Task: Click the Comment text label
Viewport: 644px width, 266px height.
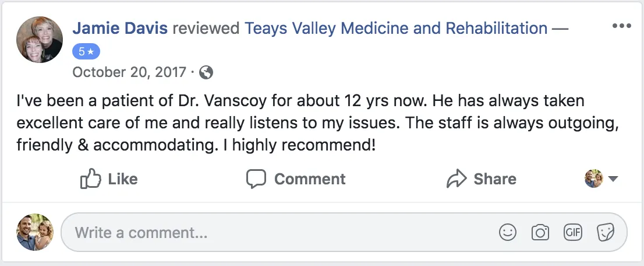Action: point(310,178)
